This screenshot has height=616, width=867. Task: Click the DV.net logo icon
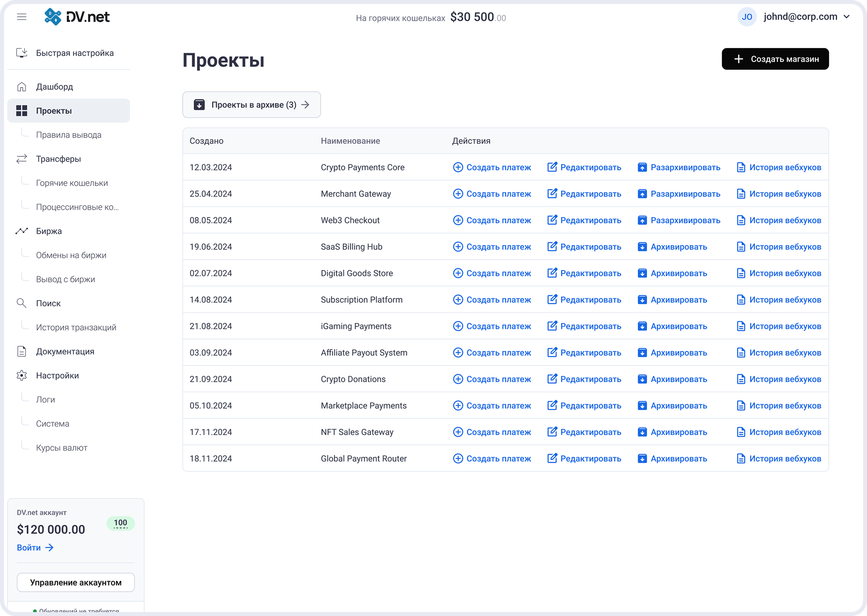point(52,17)
